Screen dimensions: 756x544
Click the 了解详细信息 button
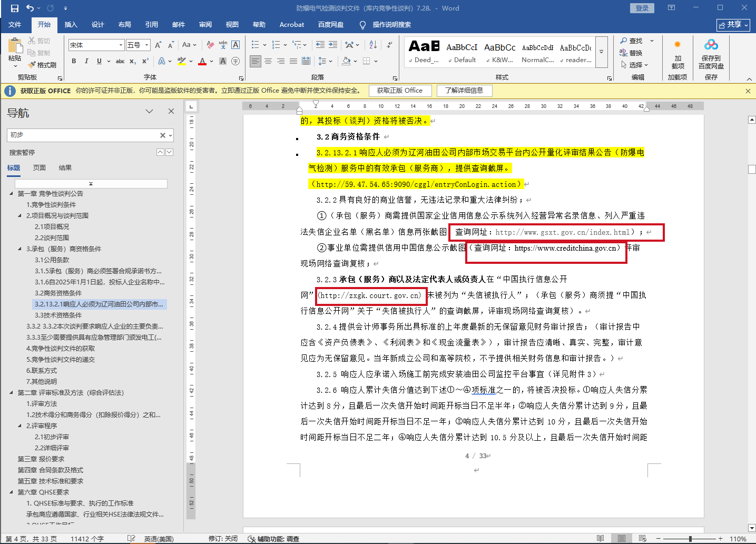tap(464, 91)
